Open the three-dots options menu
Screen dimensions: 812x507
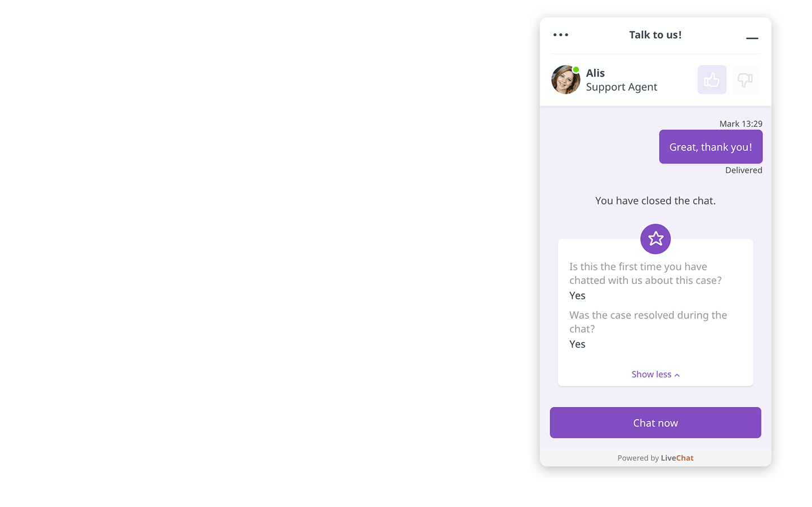[x=560, y=35]
